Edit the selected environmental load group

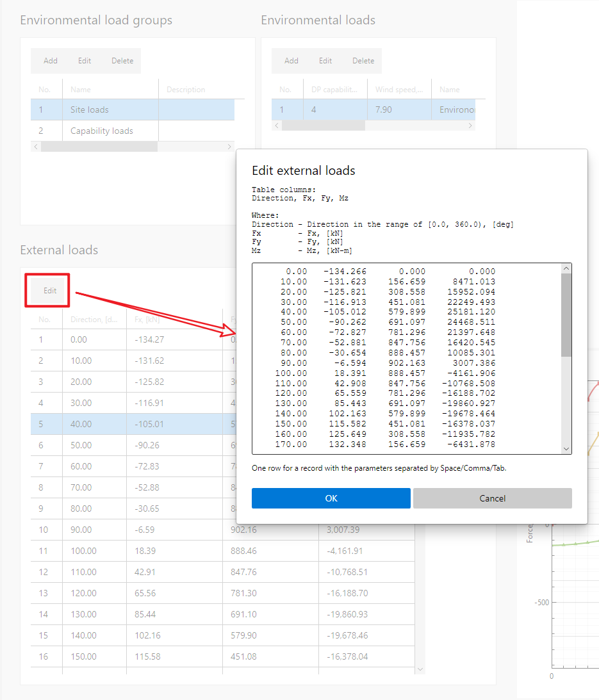pyautogui.click(x=85, y=61)
